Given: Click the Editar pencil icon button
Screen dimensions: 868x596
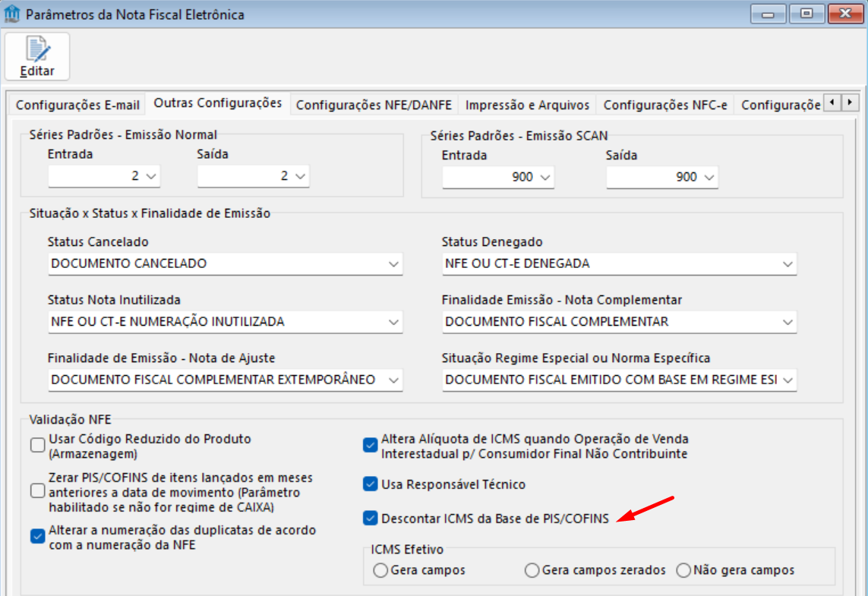Looking at the screenshot, I should 37,56.
